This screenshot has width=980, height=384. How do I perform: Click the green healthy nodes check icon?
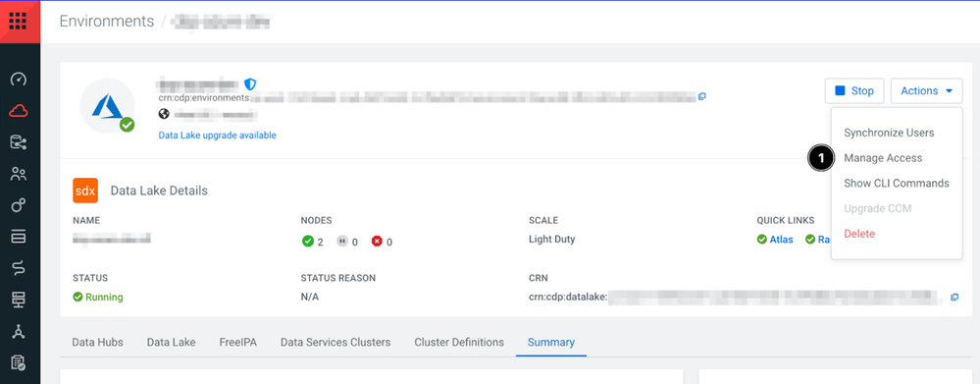(307, 241)
